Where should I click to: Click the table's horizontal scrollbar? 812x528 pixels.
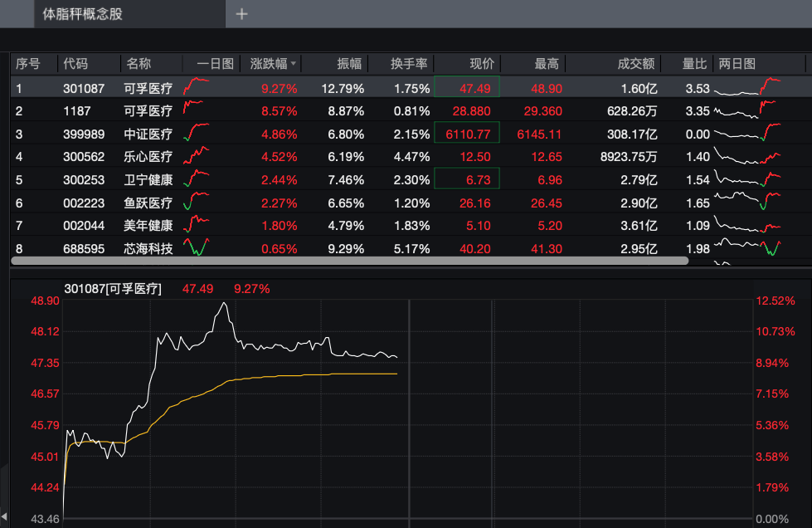coord(350,262)
